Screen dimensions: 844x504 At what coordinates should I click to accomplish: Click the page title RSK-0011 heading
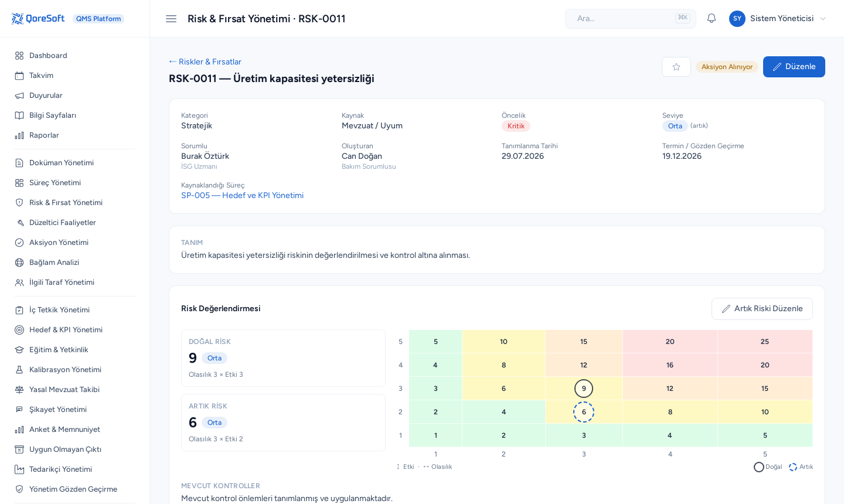[271, 79]
